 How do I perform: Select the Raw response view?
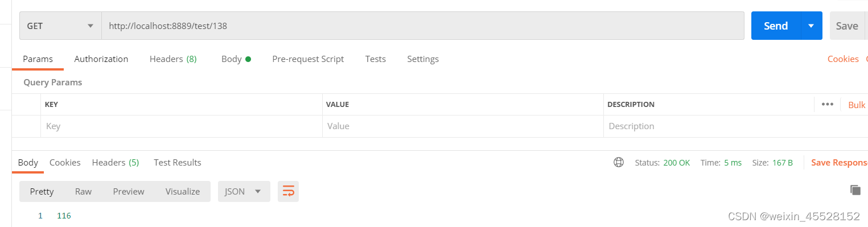[x=83, y=192]
